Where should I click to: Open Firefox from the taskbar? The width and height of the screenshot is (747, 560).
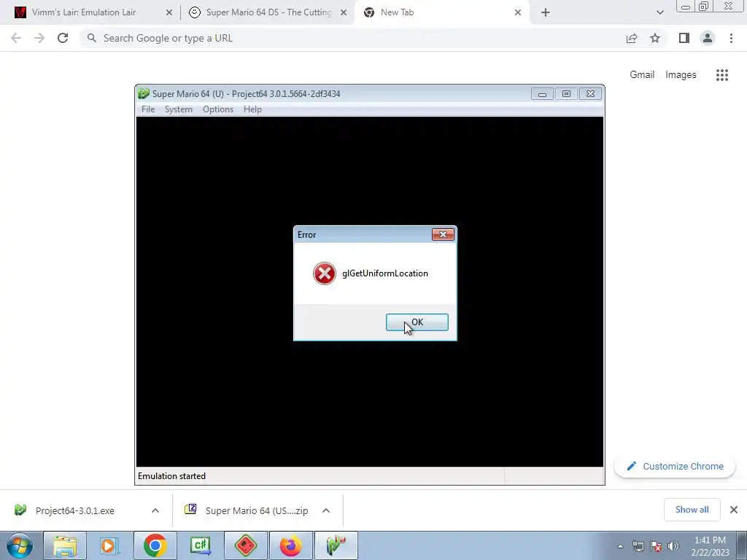coord(290,545)
